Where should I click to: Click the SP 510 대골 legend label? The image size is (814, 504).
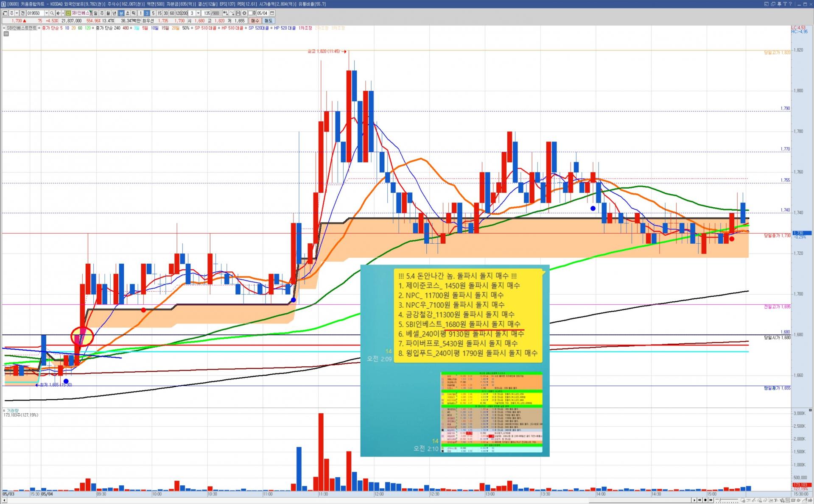pos(205,28)
